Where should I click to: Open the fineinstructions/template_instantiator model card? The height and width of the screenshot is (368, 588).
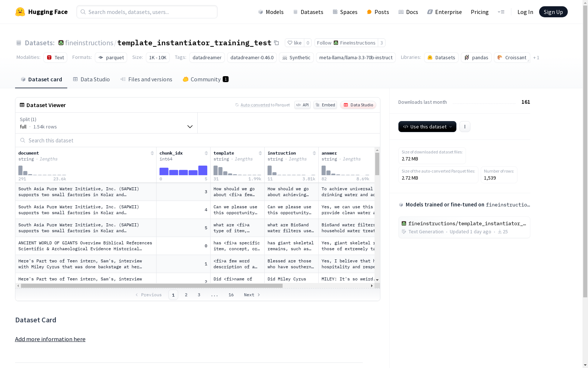(464, 227)
